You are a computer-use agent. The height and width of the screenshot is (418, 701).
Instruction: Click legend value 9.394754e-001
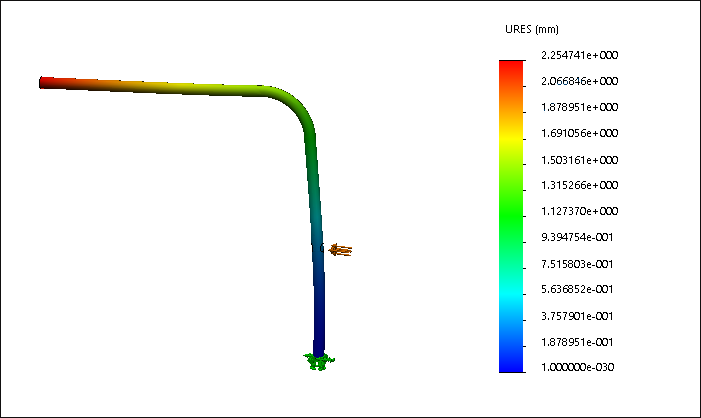577,237
